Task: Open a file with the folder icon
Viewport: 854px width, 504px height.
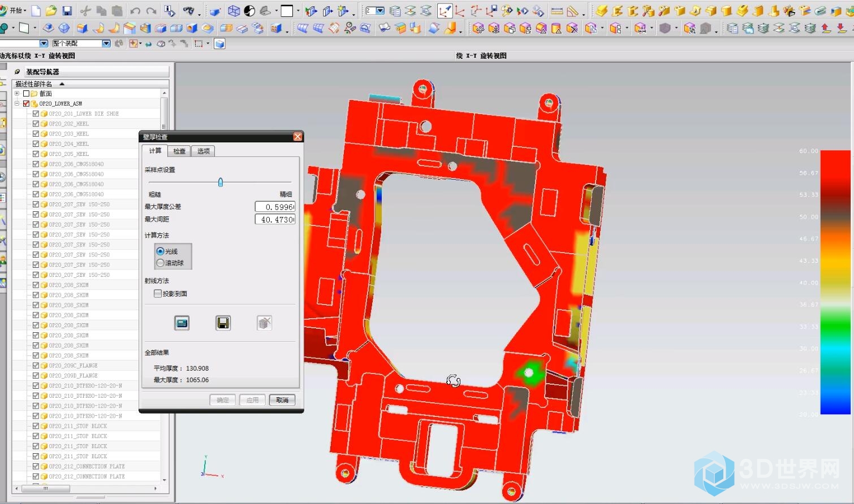Action: tap(51, 11)
